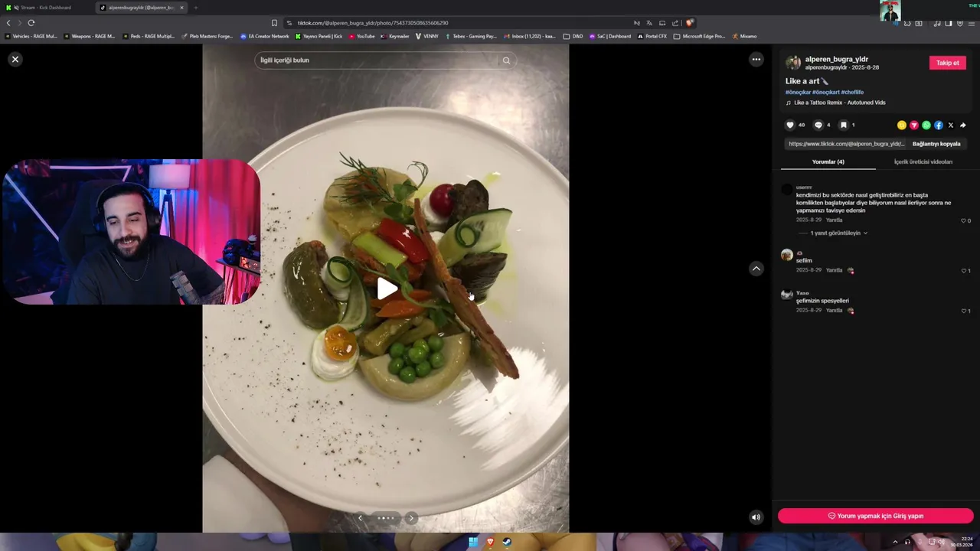The width and height of the screenshot is (980, 551).
Task: Share the post to X
Action: coord(951,126)
